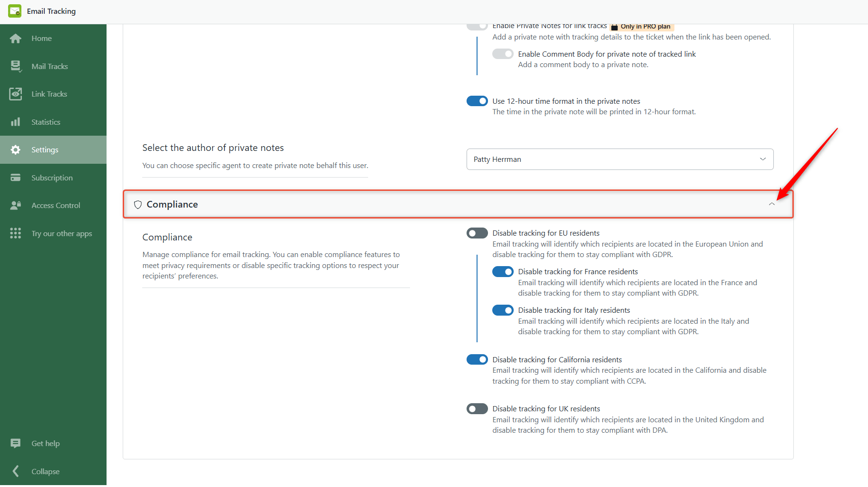Click the PRO plan lock icon
This screenshot has height=487, width=868.
coord(614,27)
